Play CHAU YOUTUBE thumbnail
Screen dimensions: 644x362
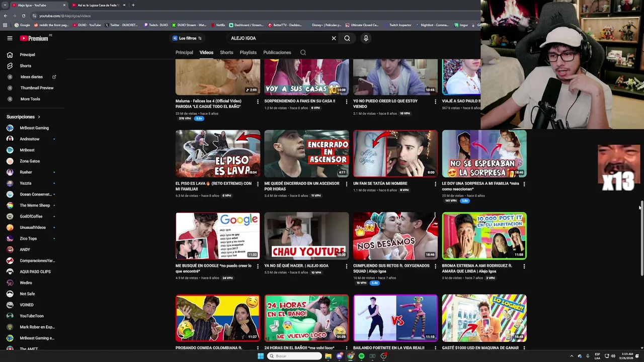(306, 236)
